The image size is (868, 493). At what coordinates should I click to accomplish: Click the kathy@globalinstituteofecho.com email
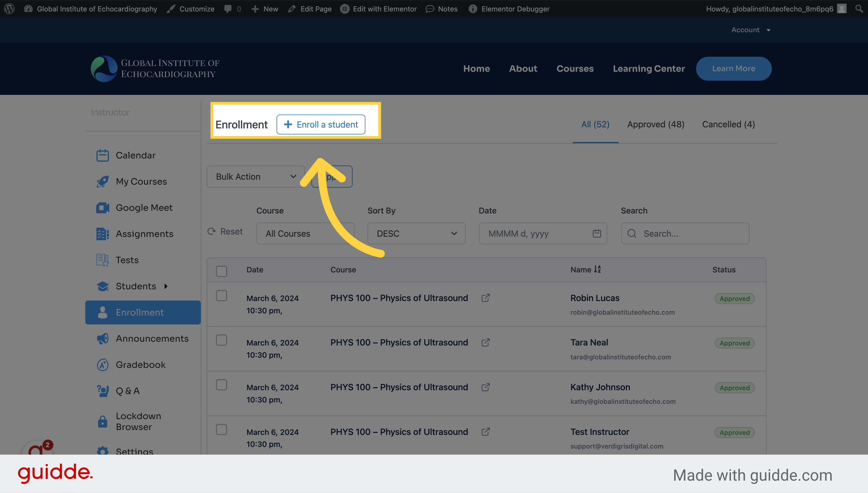coord(623,401)
